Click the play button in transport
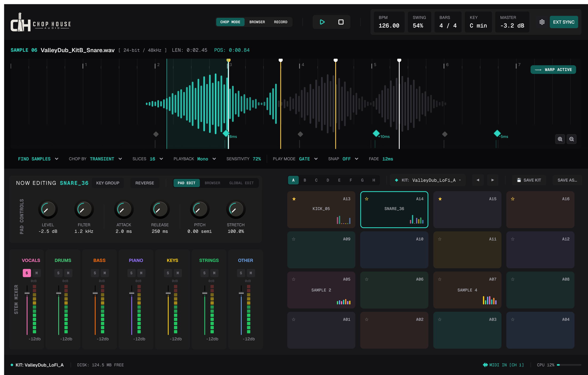This screenshot has width=588, height=375. pyautogui.click(x=322, y=22)
